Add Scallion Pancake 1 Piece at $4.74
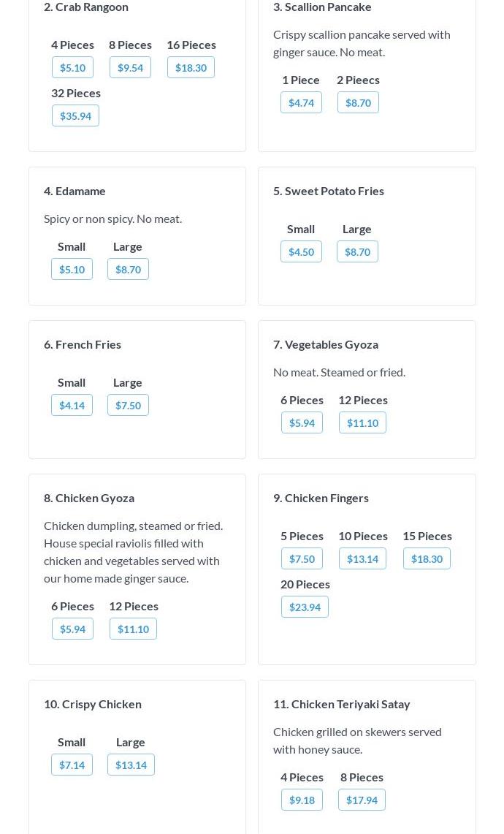This screenshot has height=834, width=504. [x=301, y=102]
